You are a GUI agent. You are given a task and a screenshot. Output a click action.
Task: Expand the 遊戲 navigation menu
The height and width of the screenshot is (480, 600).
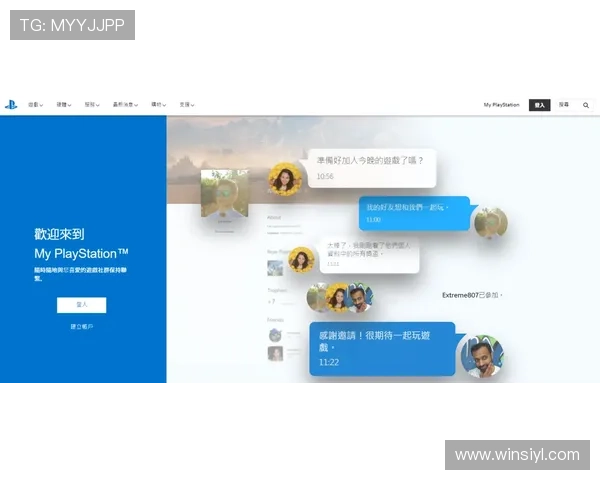pyautogui.click(x=36, y=104)
